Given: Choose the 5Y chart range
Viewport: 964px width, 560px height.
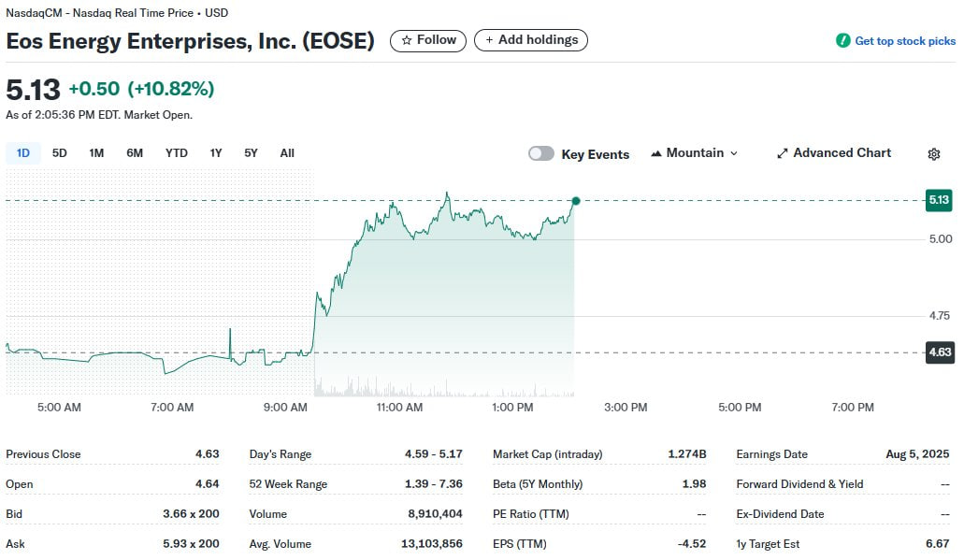Looking at the screenshot, I should click(x=251, y=153).
